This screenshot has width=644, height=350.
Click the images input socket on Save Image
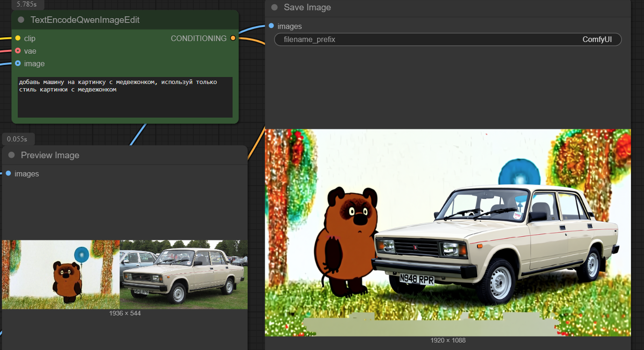click(x=271, y=26)
